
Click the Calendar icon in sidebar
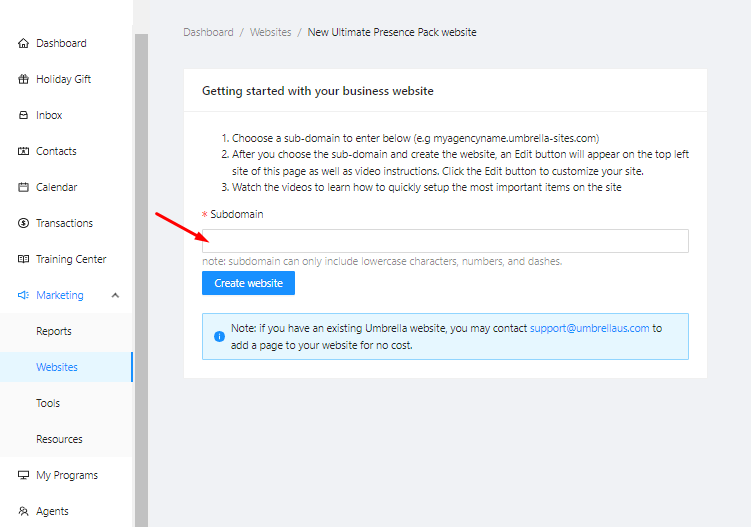click(23, 187)
